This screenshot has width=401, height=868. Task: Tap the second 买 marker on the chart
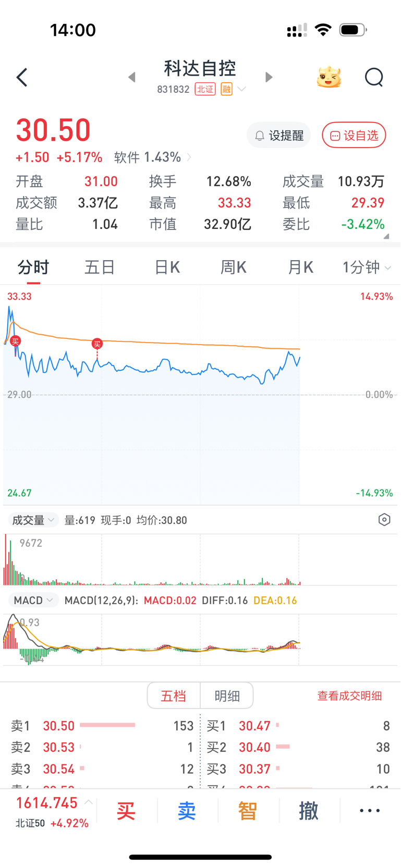tap(97, 344)
